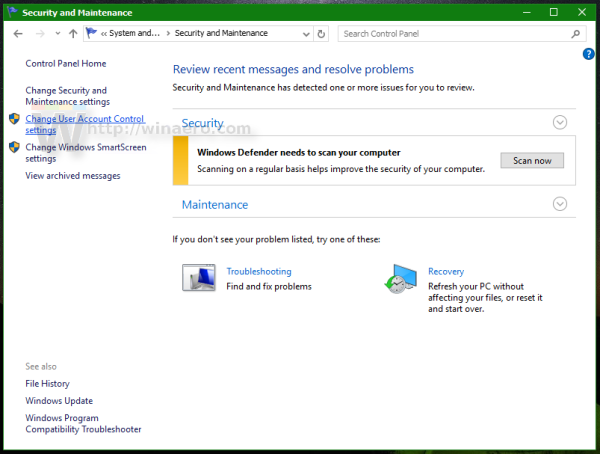The width and height of the screenshot is (600, 454).
Task: Open help with the question mark icon
Action: pos(589,54)
